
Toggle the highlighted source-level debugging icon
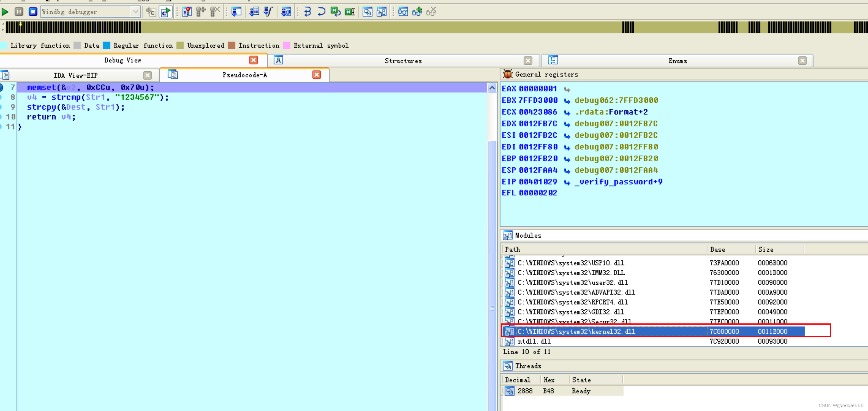(x=166, y=12)
